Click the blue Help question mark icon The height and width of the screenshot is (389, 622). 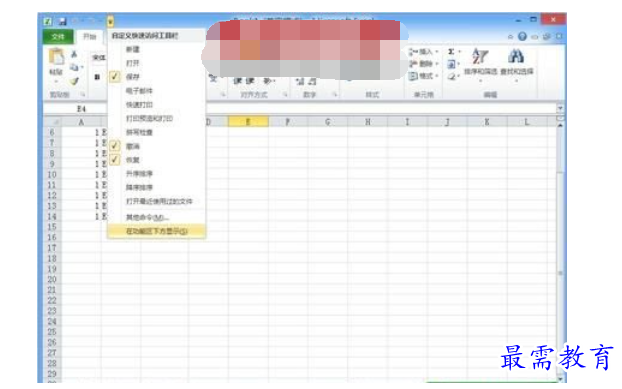tap(522, 36)
